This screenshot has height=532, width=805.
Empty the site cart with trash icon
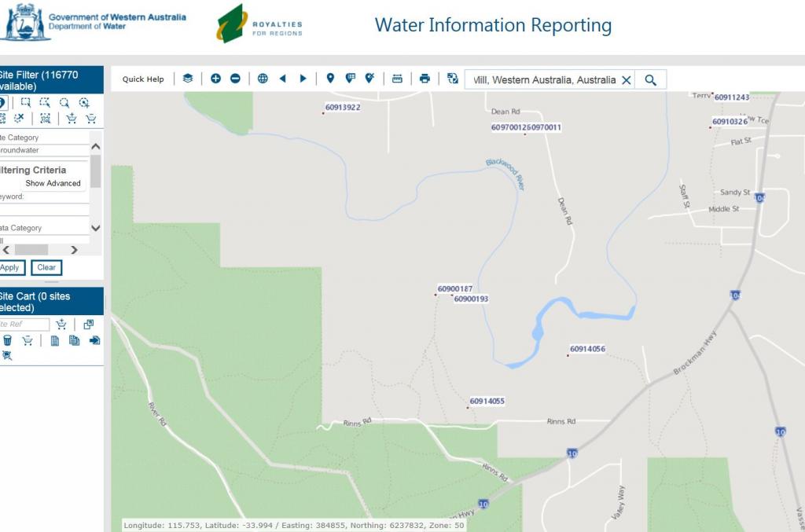tap(7, 340)
